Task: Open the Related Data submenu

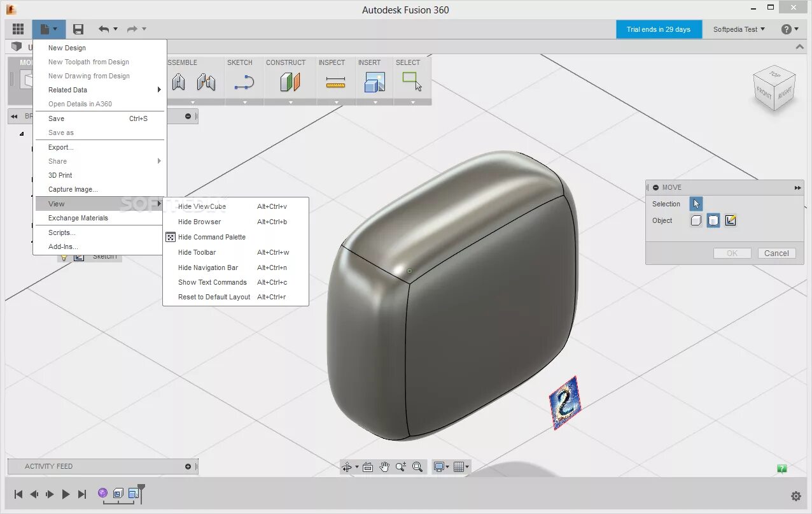Action: pyautogui.click(x=100, y=90)
